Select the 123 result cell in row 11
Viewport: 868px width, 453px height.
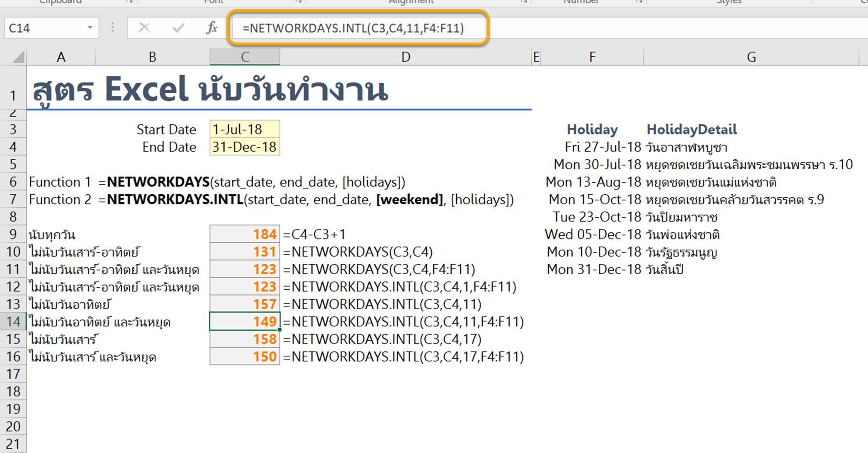(x=245, y=269)
